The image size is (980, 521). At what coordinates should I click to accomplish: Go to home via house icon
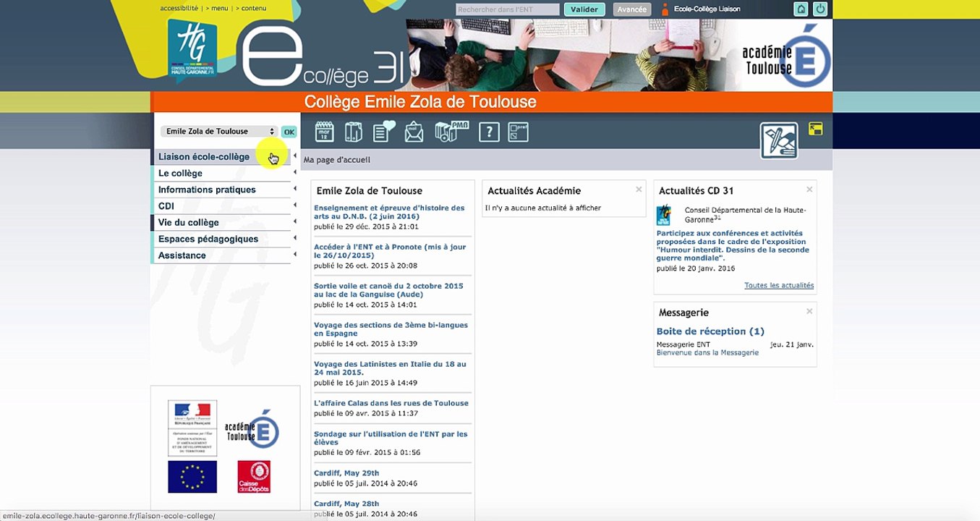[801, 9]
